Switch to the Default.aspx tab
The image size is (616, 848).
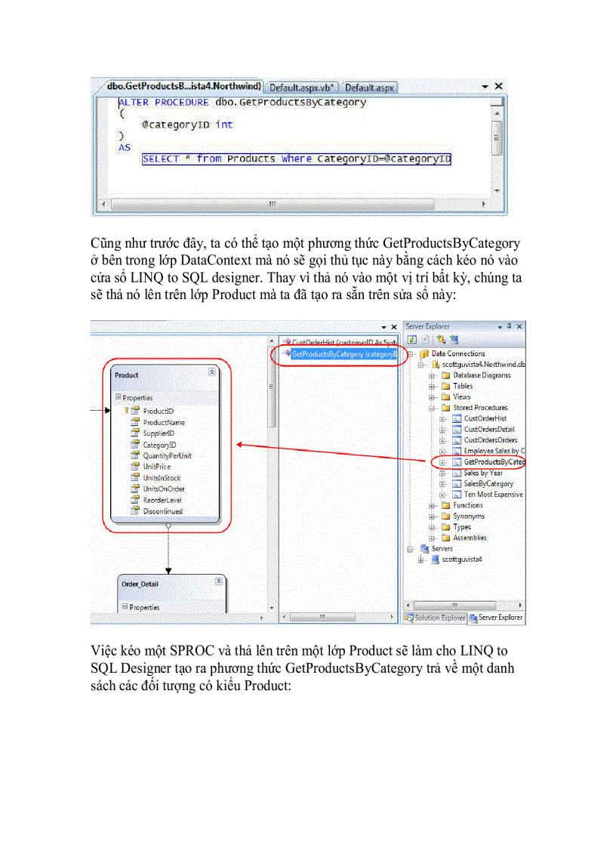pos(369,87)
